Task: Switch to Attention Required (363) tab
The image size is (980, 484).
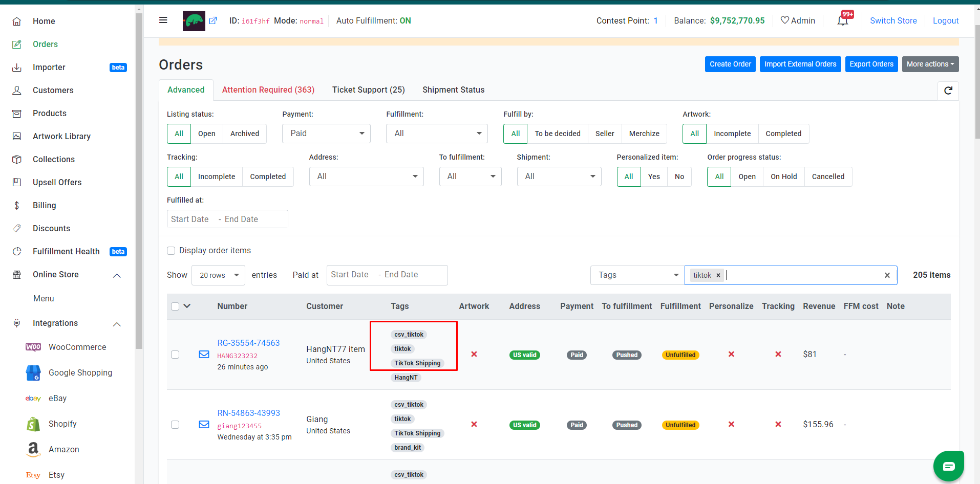Action: tap(268, 90)
